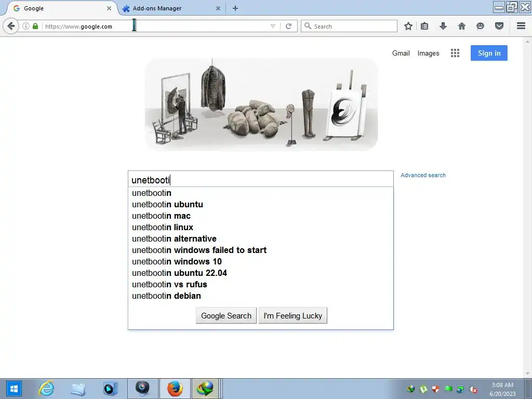Open the Downloads arrow icon
The width and height of the screenshot is (532, 399).
pos(443,26)
